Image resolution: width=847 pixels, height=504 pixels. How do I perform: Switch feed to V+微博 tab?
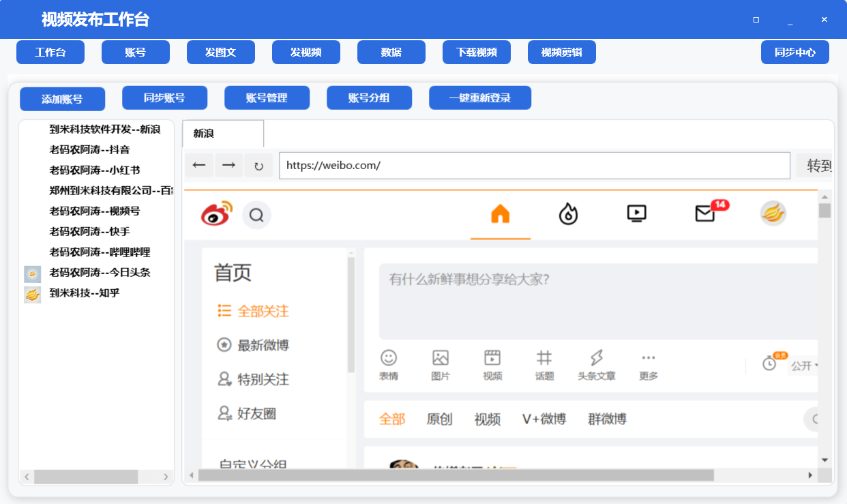click(x=544, y=419)
